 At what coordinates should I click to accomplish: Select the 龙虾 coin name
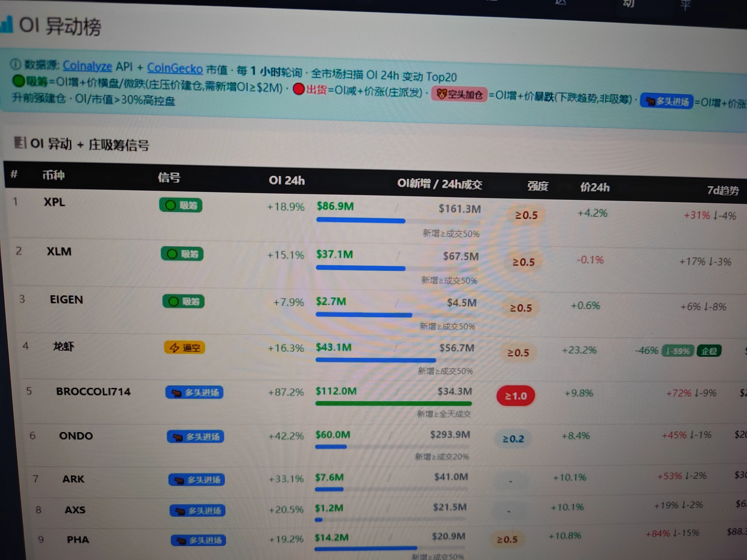point(63,346)
